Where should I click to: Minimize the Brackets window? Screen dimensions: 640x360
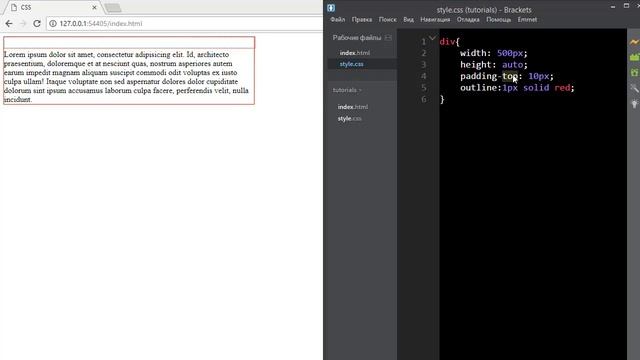point(613,6)
